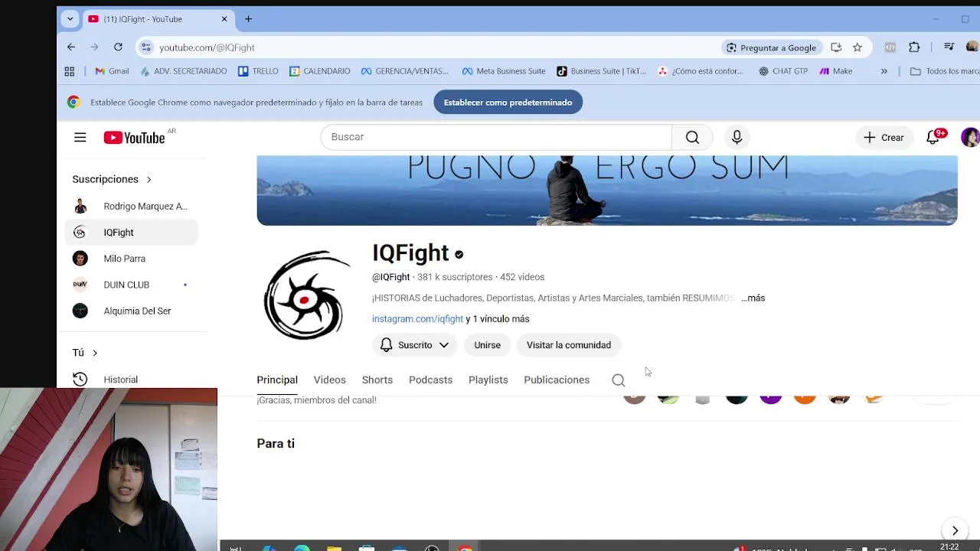The image size is (980, 551).
Task: Open CHAT GTP bookmark
Action: click(x=783, y=71)
